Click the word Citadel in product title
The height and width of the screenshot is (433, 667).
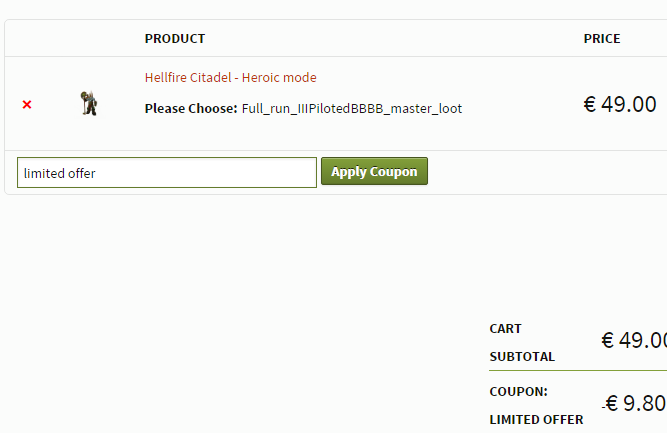(210, 77)
